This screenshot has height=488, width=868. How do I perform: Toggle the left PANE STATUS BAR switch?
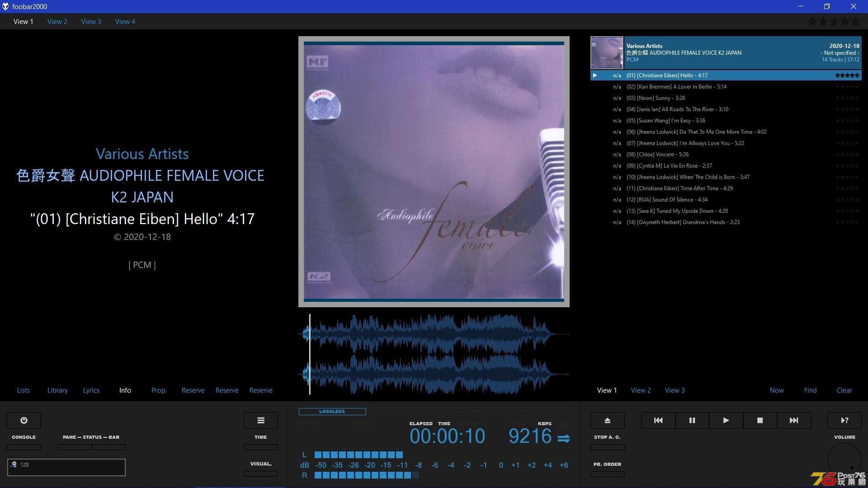pyautogui.click(x=75, y=447)
